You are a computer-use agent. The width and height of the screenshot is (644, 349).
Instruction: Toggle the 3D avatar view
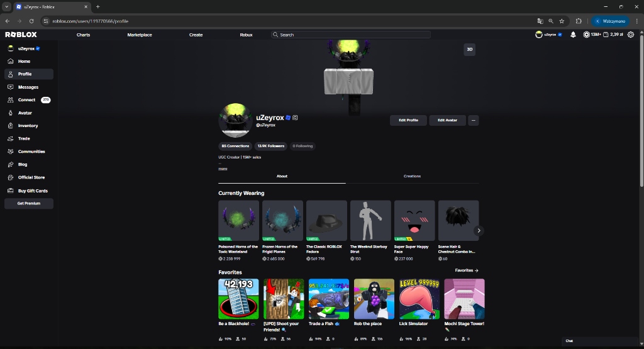tap(469, 49)
